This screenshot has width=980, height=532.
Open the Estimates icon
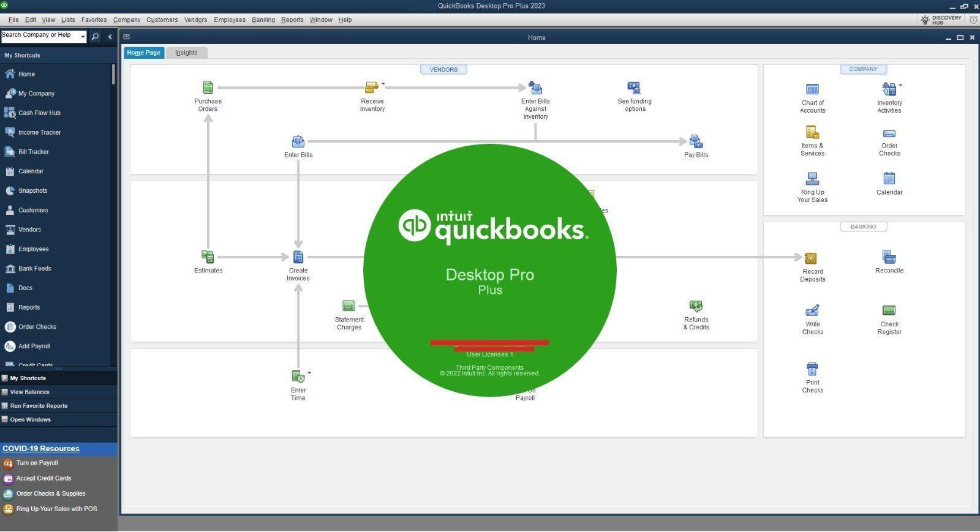tap(208, 257)
